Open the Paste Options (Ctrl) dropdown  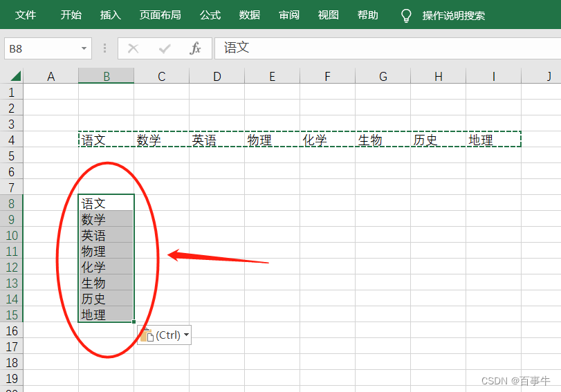pyautogui.click(x=186, y=335)
